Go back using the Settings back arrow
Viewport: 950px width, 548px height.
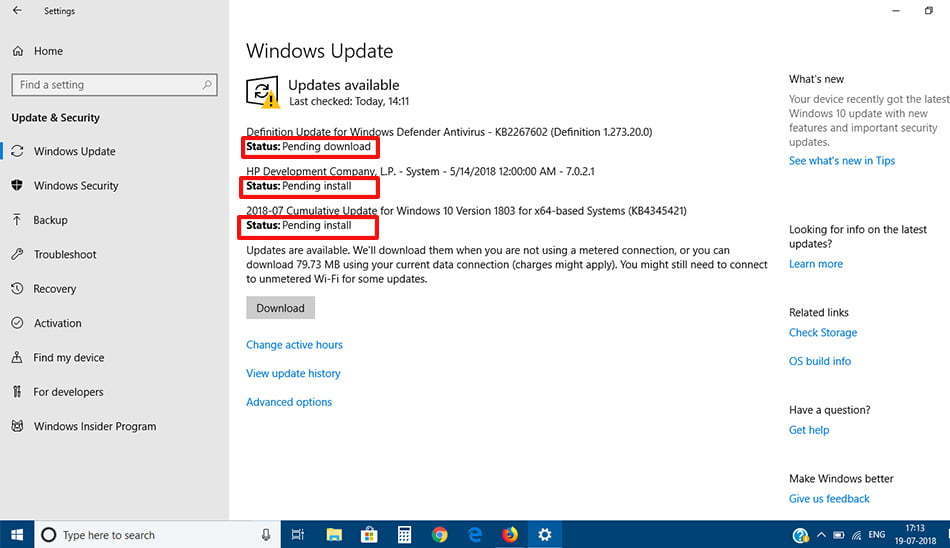[17, 10]
